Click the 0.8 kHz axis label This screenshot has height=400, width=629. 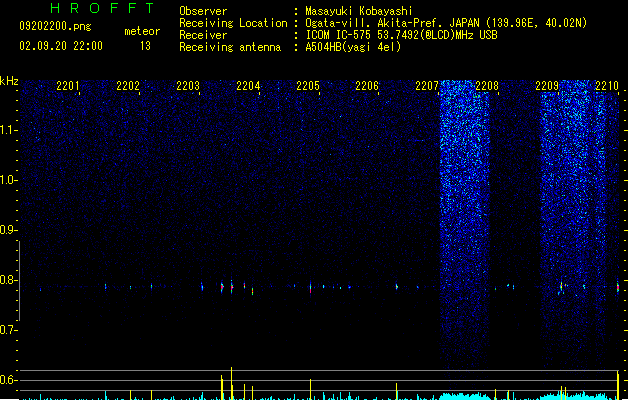pos(8,280)
